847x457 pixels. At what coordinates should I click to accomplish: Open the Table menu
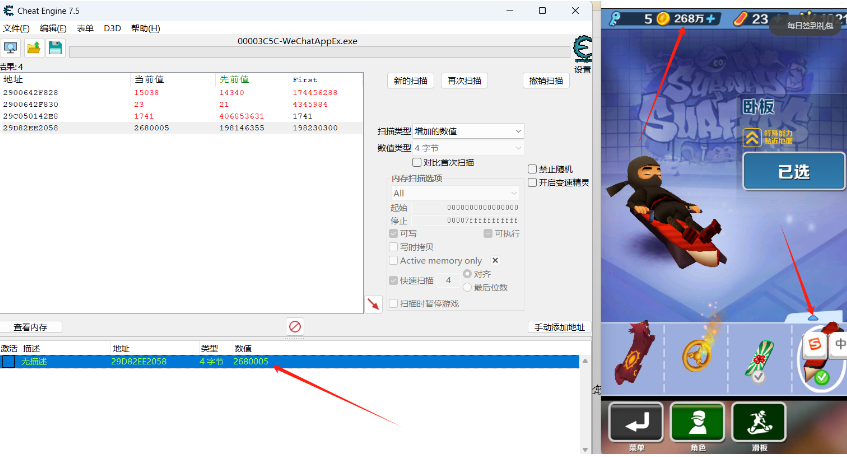tap(85, 28)
